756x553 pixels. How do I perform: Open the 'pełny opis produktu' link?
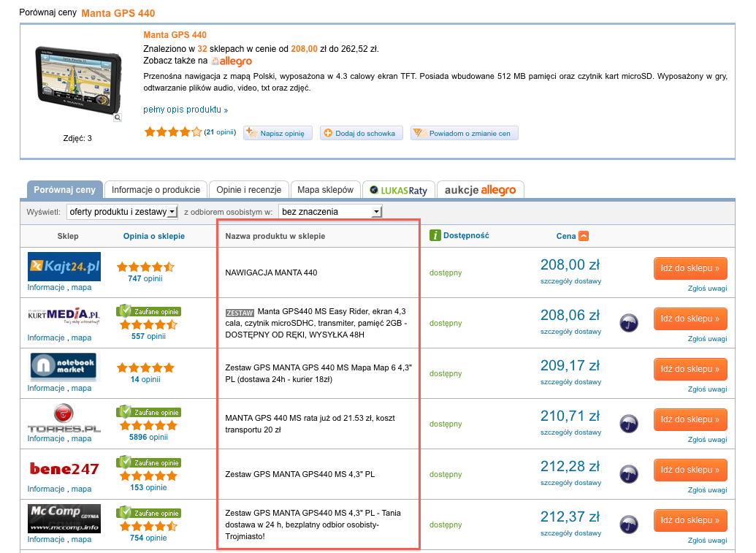click(x=186, y=110)
